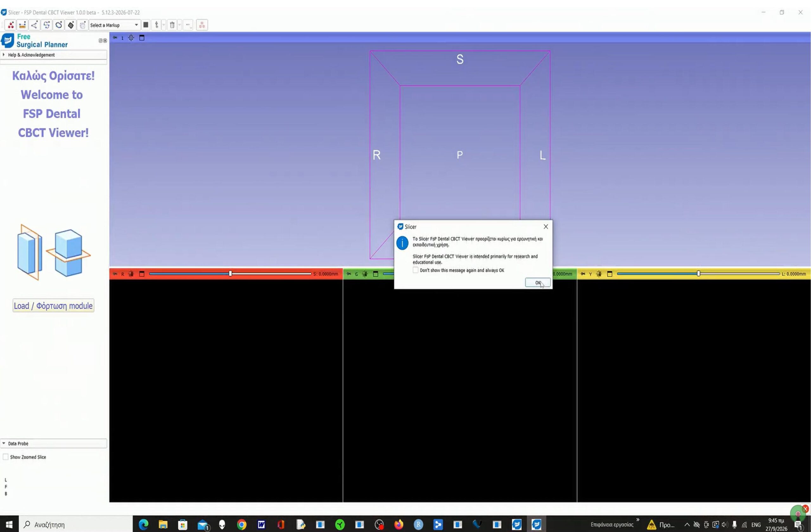
Task: Click the S label in 3D view
Action: 460,59
